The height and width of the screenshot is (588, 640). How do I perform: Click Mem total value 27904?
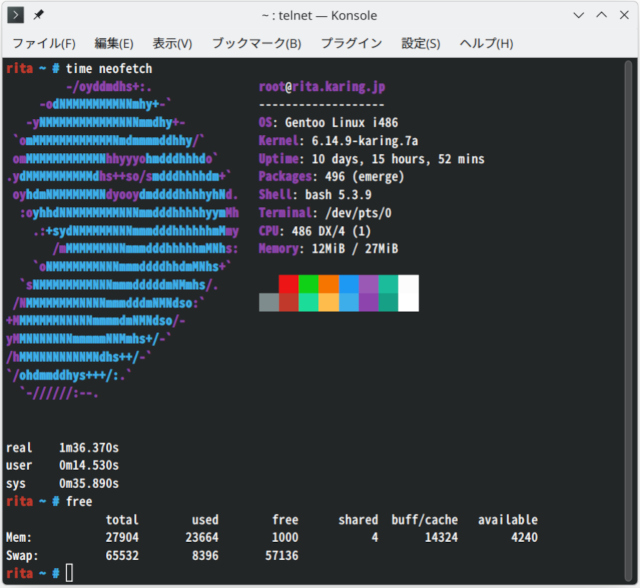point(122,537)
